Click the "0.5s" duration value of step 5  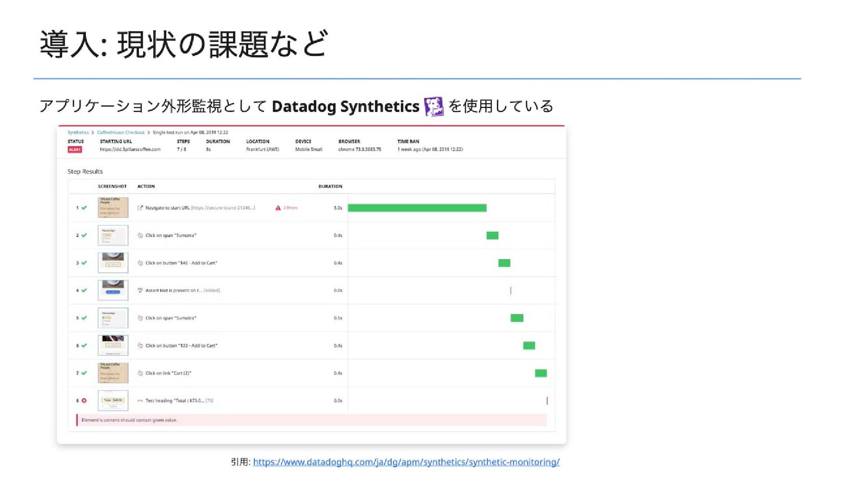(x=338, y=318)
